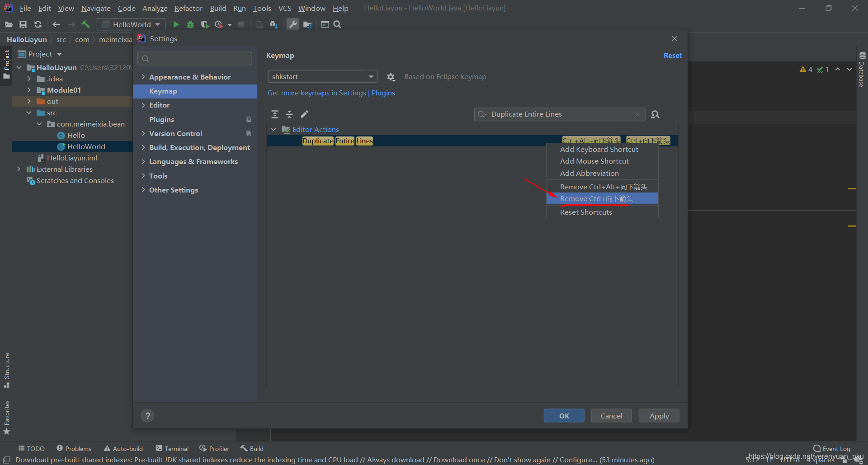This screenshot has width=868, height=465.
Task: Click the Reload from disk icon
Action: (x=38, y=24)
